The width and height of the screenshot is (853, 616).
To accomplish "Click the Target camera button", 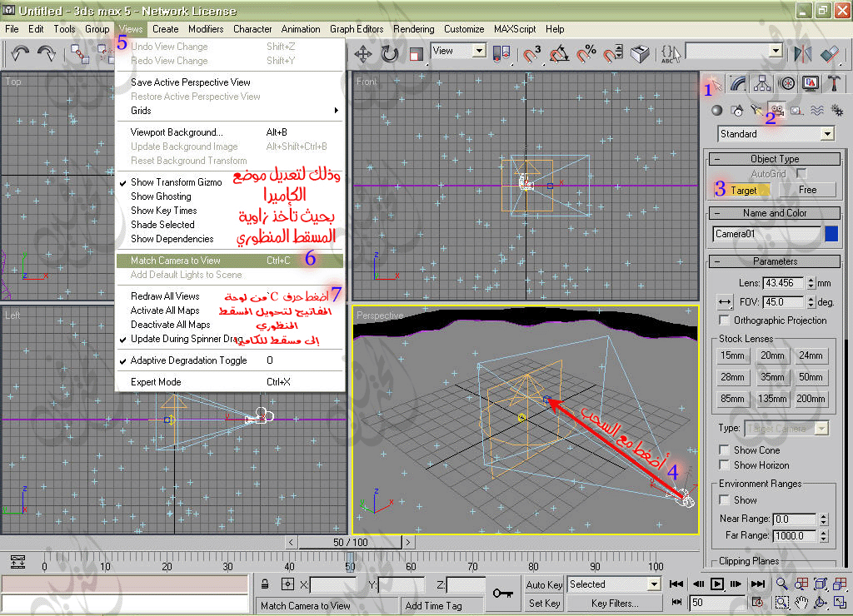I will click(743, 191).
